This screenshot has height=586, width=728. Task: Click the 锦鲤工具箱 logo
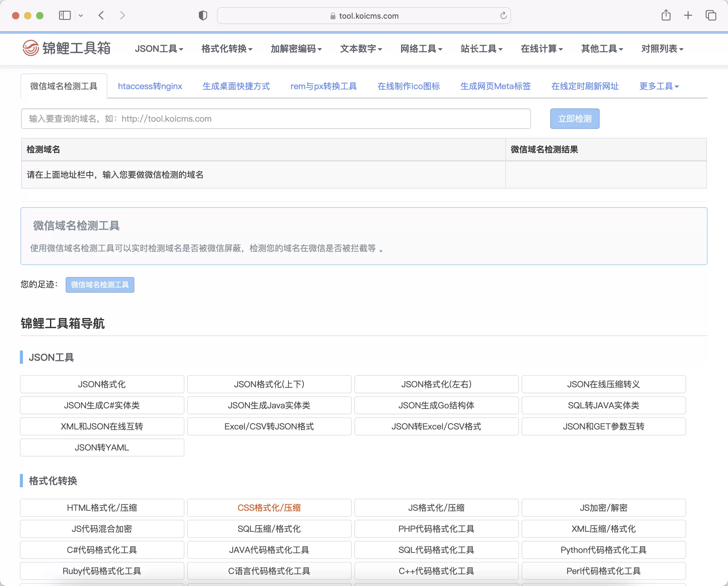(67, 48)
